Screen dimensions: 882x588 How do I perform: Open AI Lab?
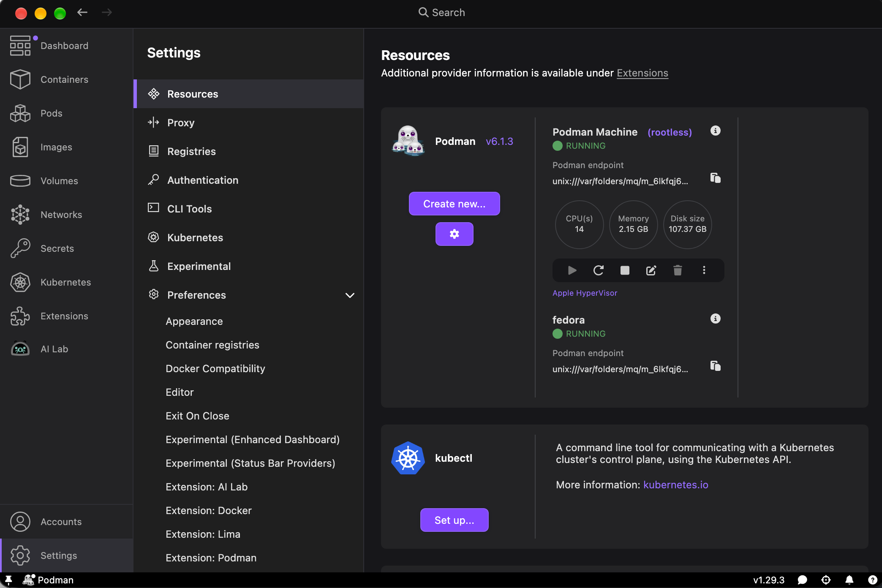point(66,349)
